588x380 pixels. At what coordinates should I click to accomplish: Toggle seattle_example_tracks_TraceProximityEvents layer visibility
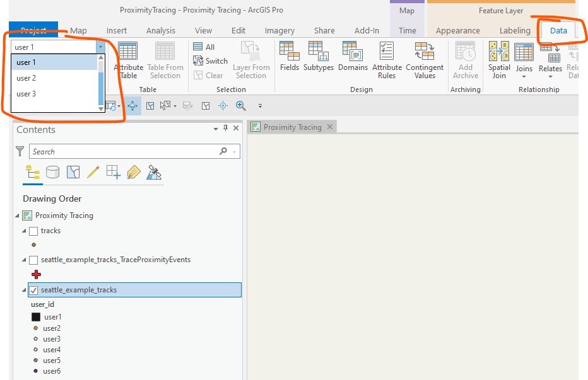point(33,260)
